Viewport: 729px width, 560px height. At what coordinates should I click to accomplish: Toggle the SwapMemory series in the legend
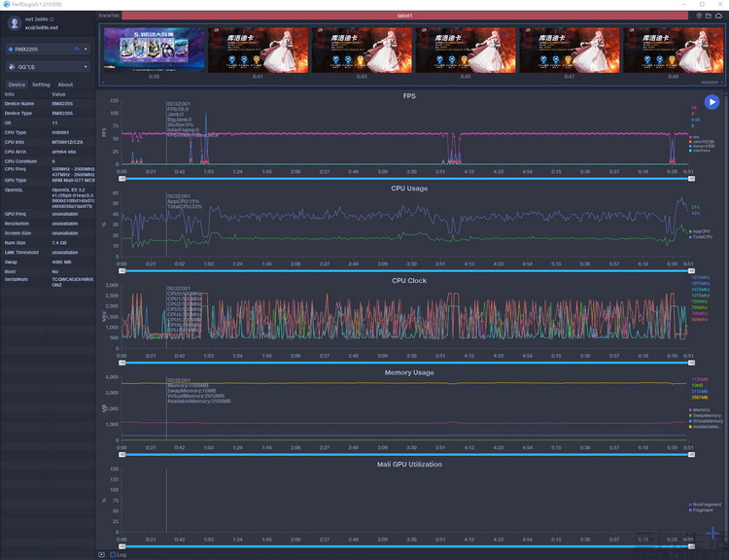click(x=706, y=415)
